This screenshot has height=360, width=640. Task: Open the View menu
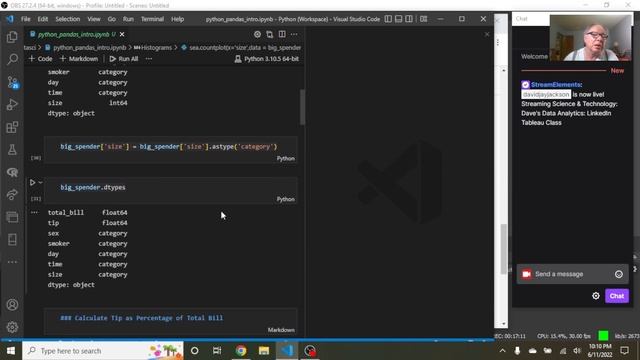(94, 19)
